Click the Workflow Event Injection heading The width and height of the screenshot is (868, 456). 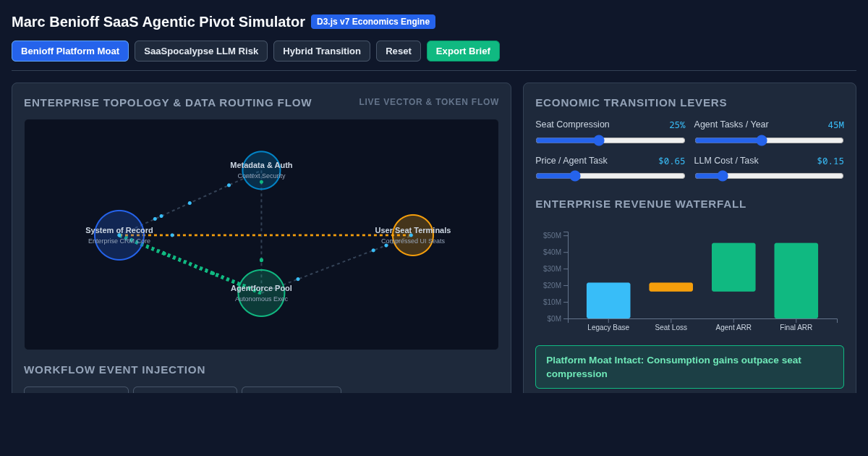pyautogui.click(x=114, y=370)
